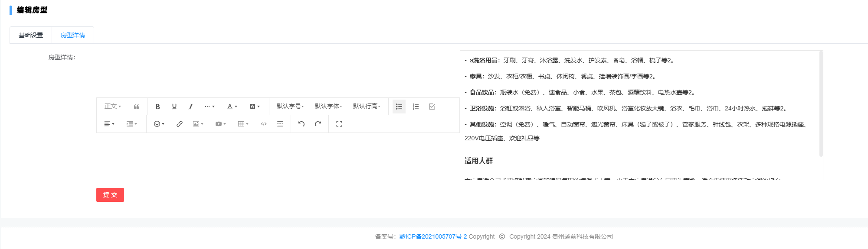Viewport: 868px width, 249px height.
Task: Click the underline formatting icon
Action: 174,107
